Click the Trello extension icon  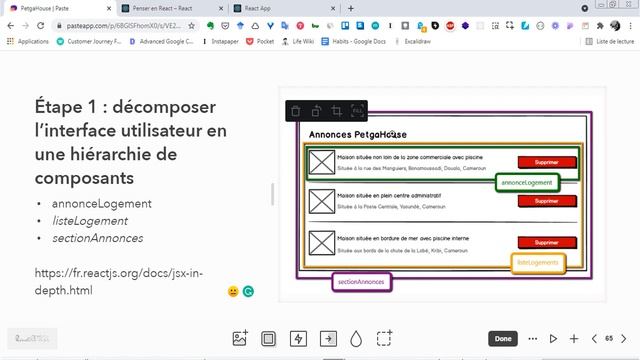(x=345, y=26)
